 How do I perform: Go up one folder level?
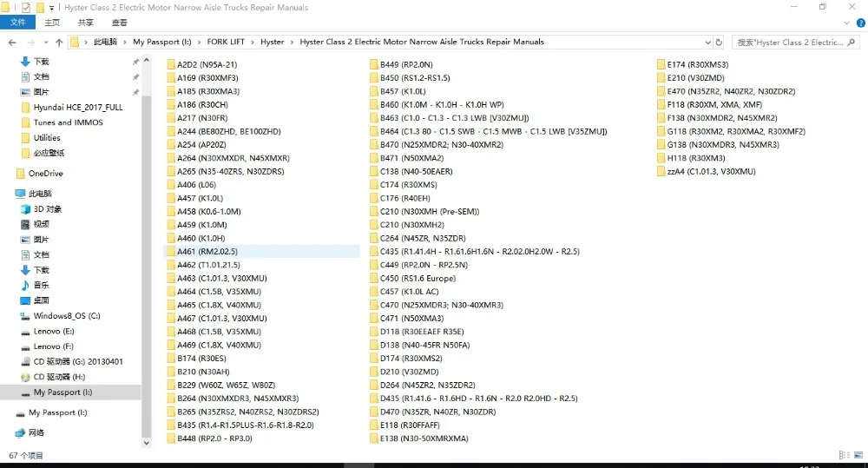tap(59, 42)
